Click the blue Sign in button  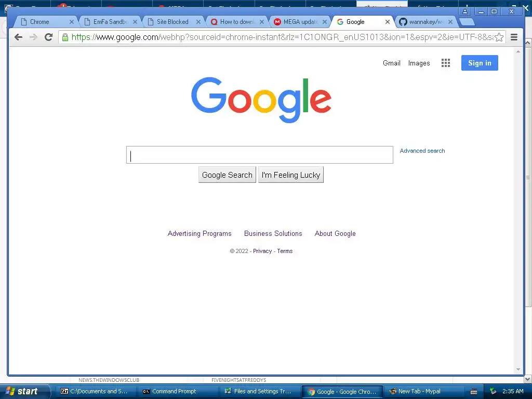480,63
